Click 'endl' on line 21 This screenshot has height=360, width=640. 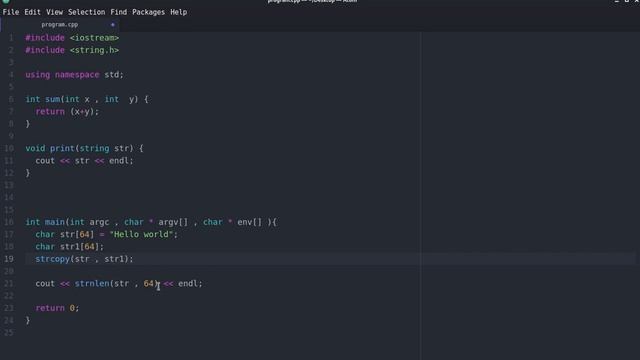coord(188,283)
